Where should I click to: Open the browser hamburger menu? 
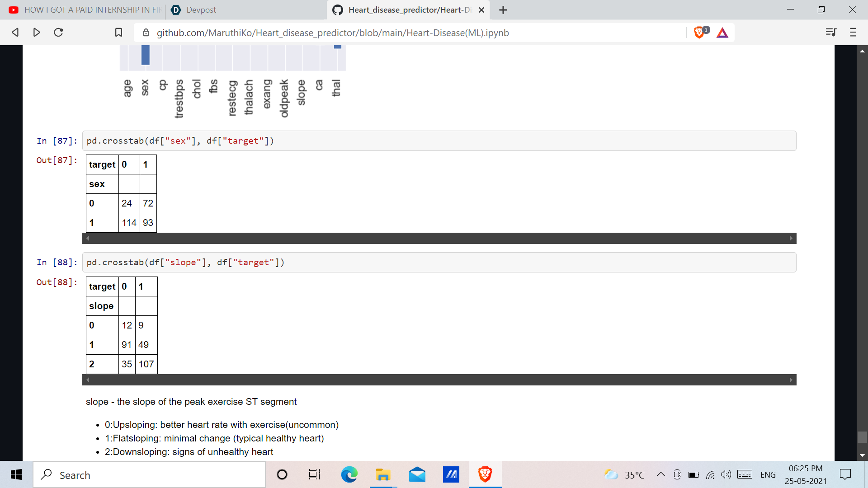click(x=853, y=32)
